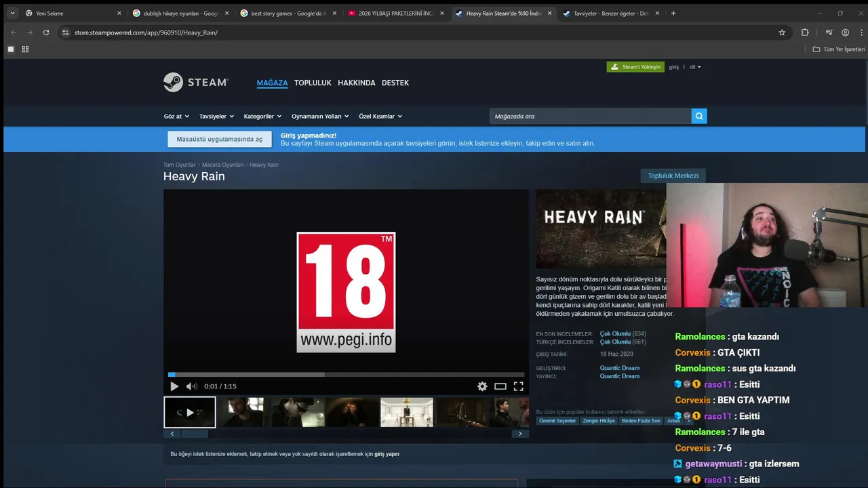868x488 pixels.
Task: Select the white room screenshot thumbnail
Action: (407, 412)
